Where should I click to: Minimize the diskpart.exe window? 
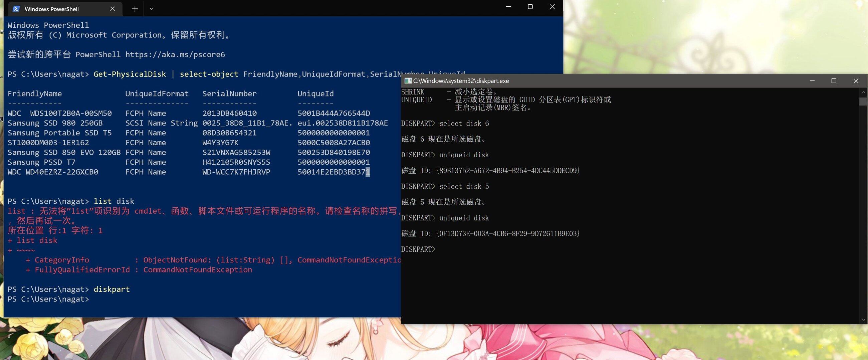click(x=812, y=81)
